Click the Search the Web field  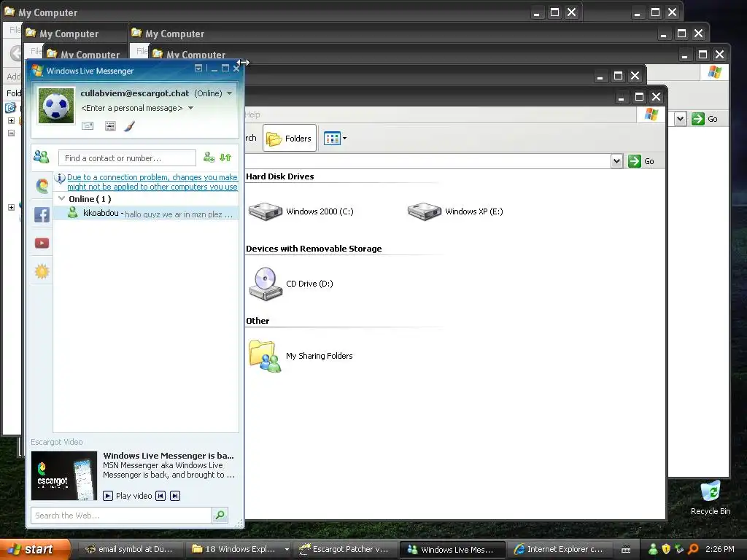121,516
